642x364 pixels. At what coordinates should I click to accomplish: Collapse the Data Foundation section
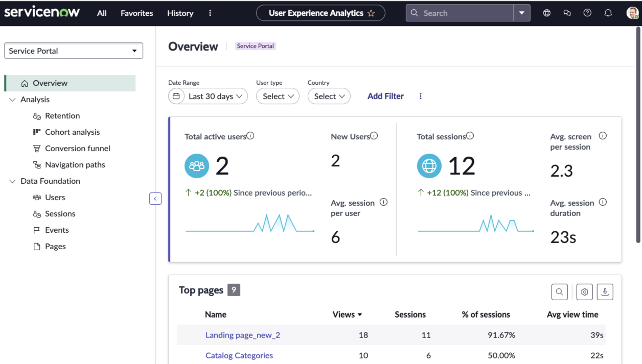[13, 181]
